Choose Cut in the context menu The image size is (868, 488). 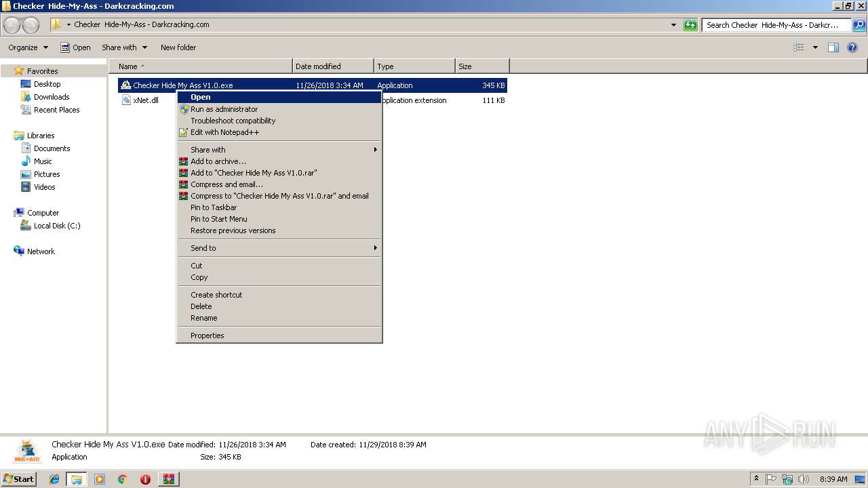tap(279, 266)
